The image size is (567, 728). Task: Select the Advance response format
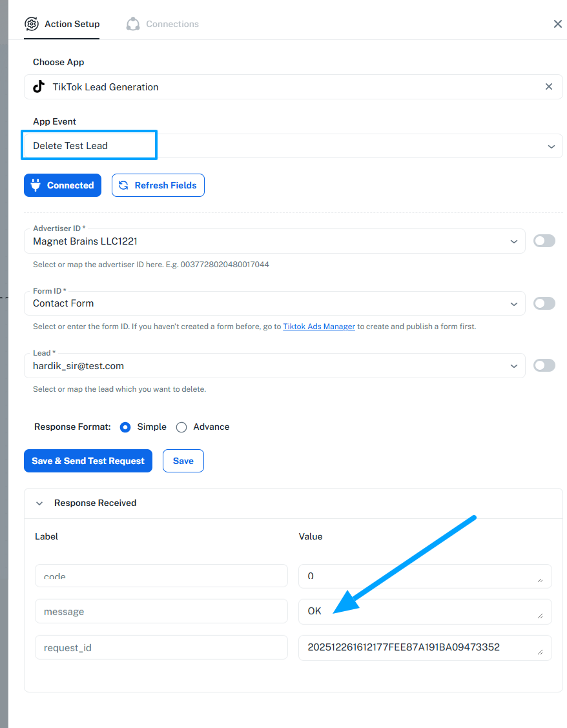click(x=181, y=427)
